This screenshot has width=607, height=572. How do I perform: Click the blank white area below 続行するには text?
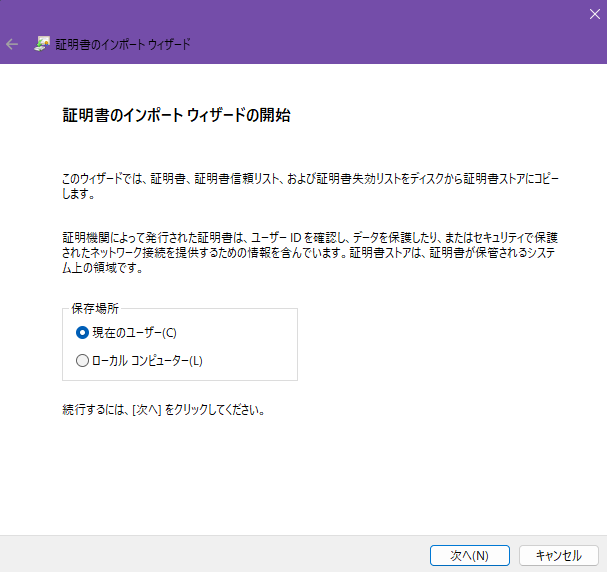click(300, 470)
